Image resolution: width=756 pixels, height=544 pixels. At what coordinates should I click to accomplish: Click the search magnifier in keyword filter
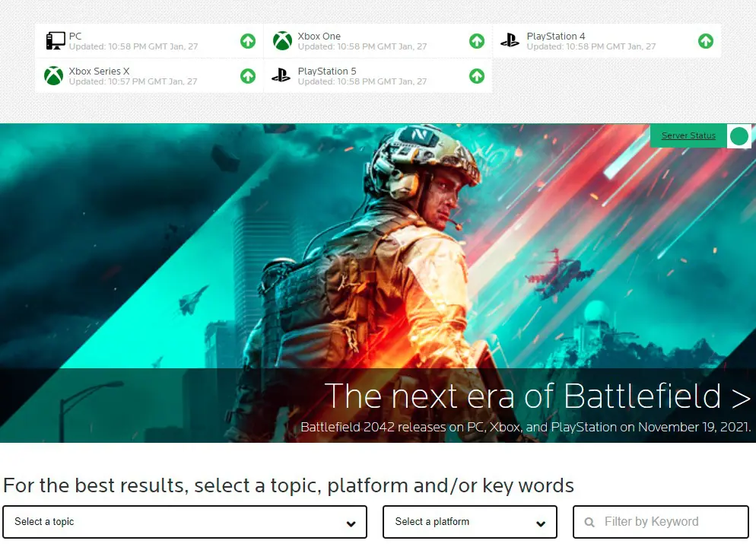click(589, 522)
